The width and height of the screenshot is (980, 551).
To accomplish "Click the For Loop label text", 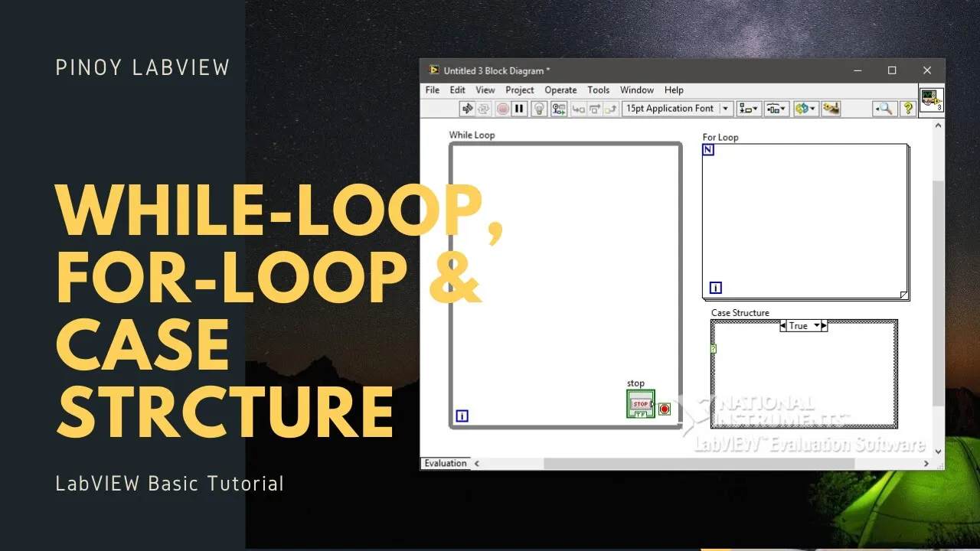I will click(x=720, y=138).
